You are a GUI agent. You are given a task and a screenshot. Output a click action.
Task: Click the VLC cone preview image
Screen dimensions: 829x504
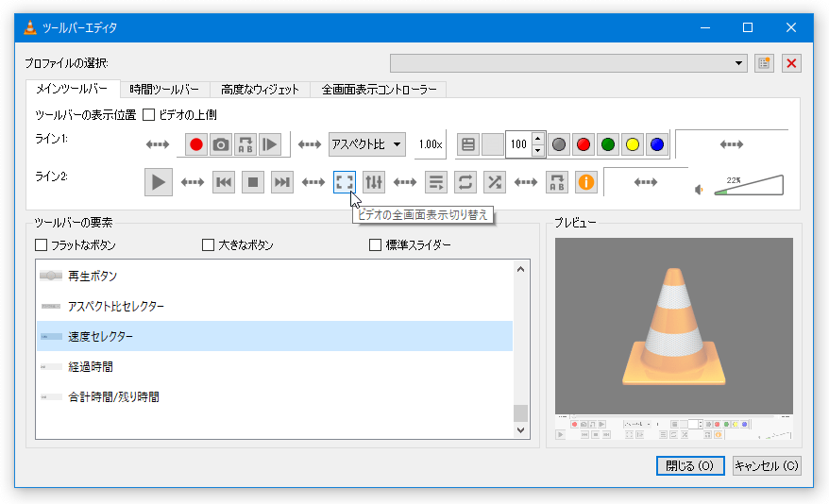pos(674,326)
